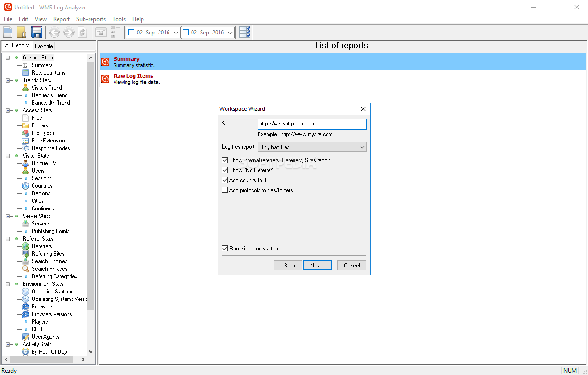The width and height of the screenshot is (588, 375).
Task: Click the tree vertical scrollbar down arrow
Action: pos(91,352)
